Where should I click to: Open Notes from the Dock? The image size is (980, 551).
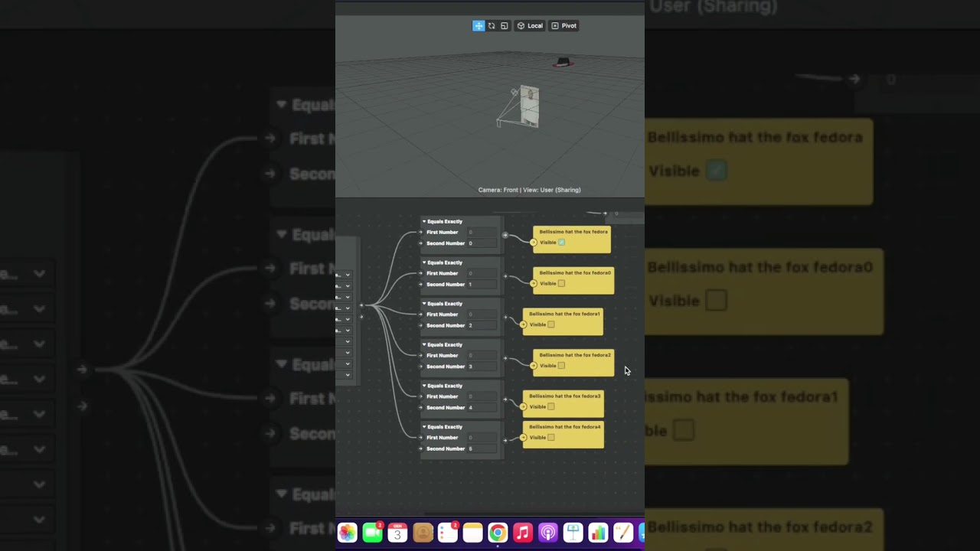click(x=473, y=533)
